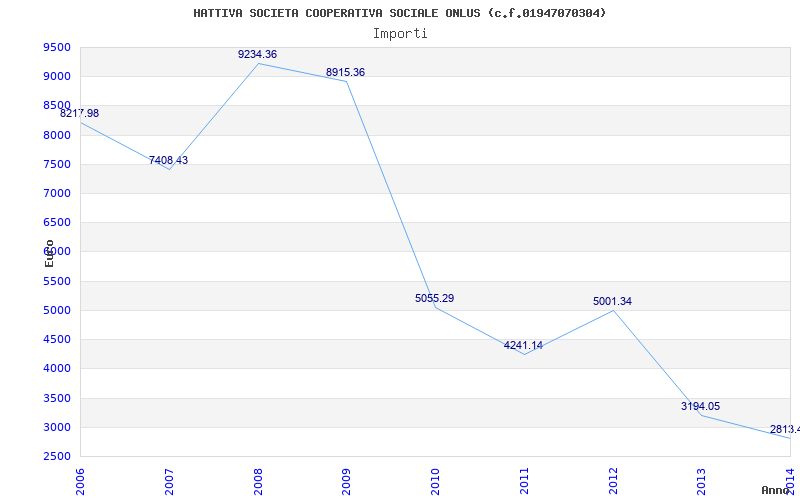This screenshot has height=500, width=800.
Task: Click the chart title HATTIVA SOCIETA COOPERATIVA SOCIALE ONLUS
Action: coord(399,13)
